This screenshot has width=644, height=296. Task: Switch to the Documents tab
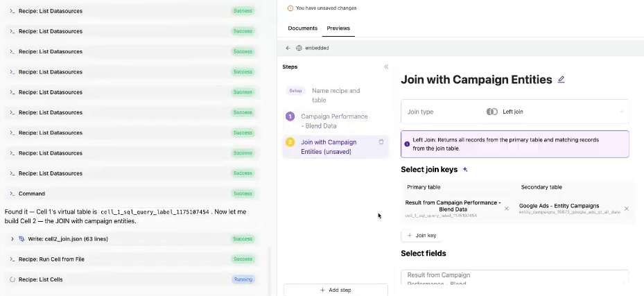coord(302,28)
